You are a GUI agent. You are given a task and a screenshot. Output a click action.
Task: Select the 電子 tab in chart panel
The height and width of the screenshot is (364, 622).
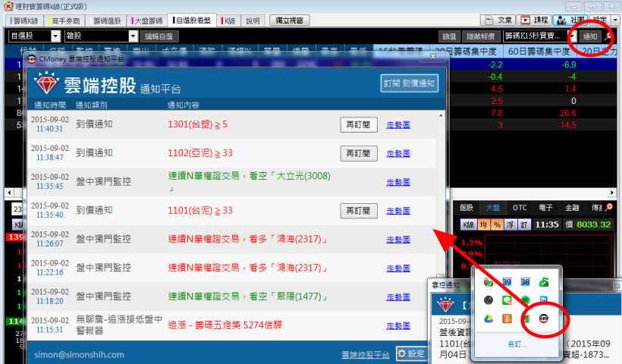(x=546, y=207)
